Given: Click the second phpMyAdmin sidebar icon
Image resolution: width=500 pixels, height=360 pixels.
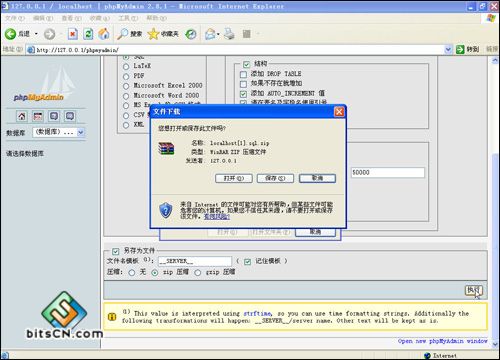Looking at the screenshot, I should click(38, 116).
